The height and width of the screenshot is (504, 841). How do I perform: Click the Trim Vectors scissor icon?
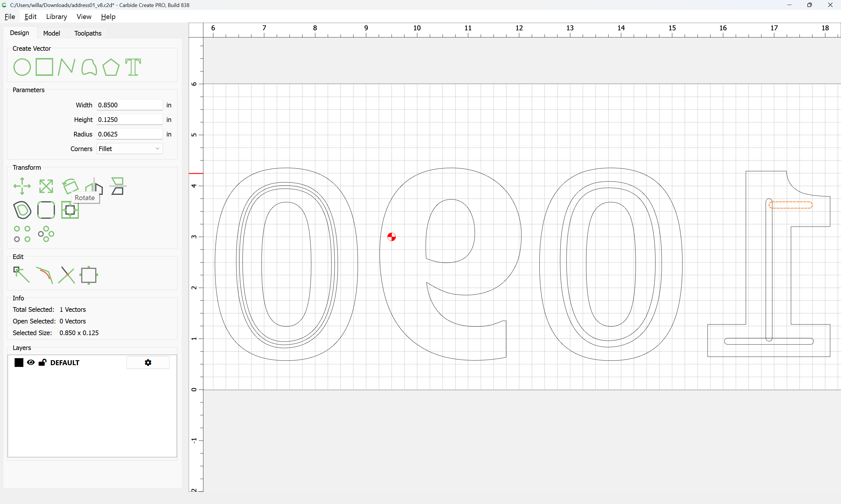67,275
